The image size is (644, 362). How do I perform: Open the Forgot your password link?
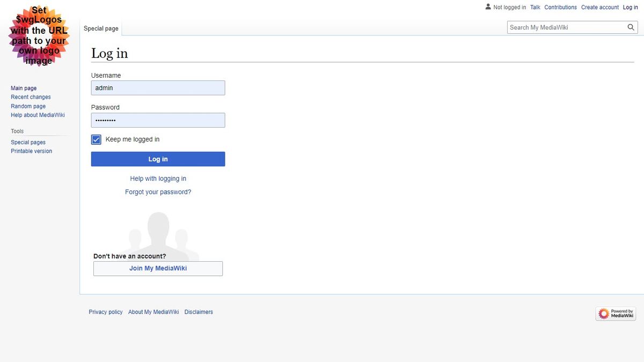158,191
